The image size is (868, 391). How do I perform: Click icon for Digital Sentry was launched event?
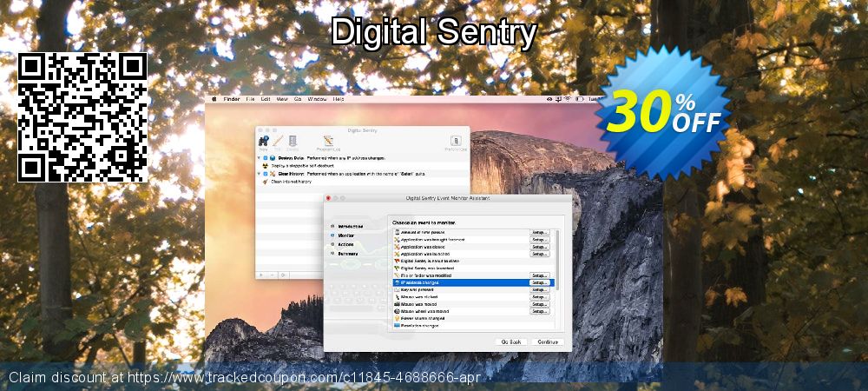[x=397, y=268]
